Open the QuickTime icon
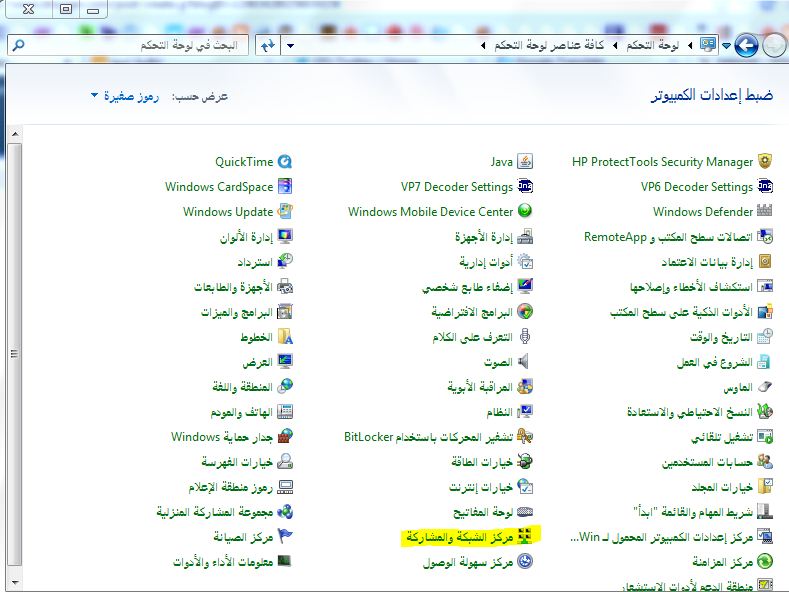789x592 pixels. (x=285, y=162)
